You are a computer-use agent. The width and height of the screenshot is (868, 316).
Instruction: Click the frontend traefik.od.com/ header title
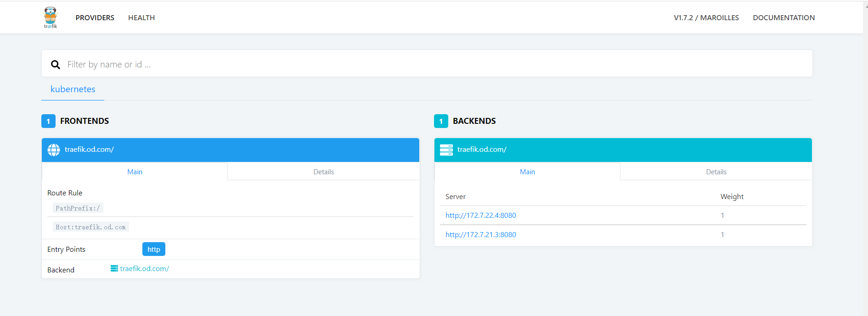pos(89,150)
